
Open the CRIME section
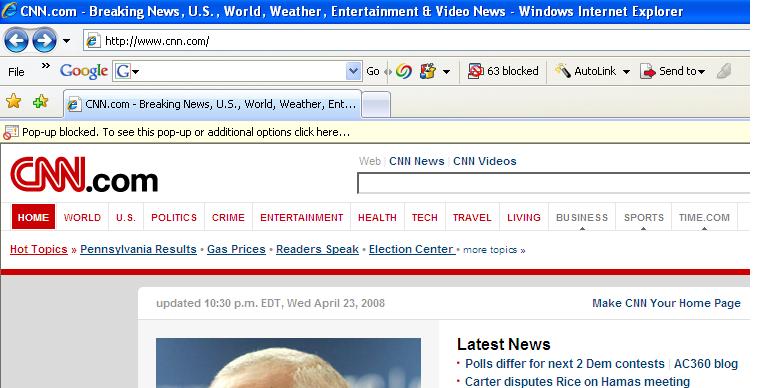click(x=228, y=217)
